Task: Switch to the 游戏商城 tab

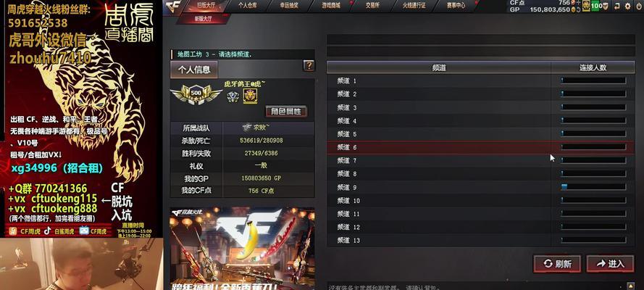Action: click(332, 6)
